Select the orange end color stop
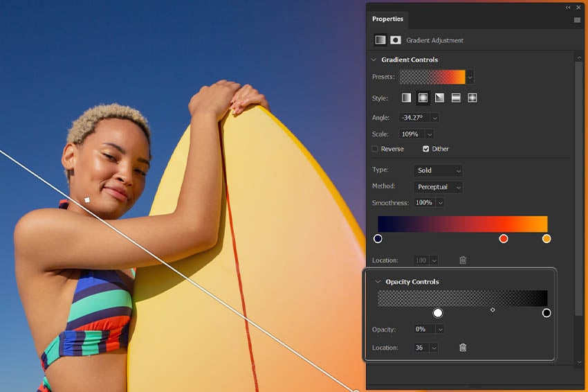Screen dimensions: 588x392 [546, 238]
